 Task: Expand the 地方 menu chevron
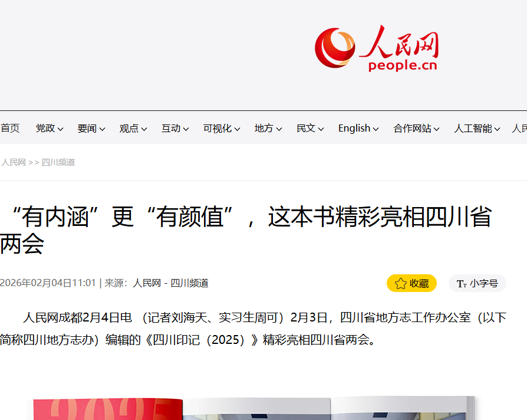279,129
